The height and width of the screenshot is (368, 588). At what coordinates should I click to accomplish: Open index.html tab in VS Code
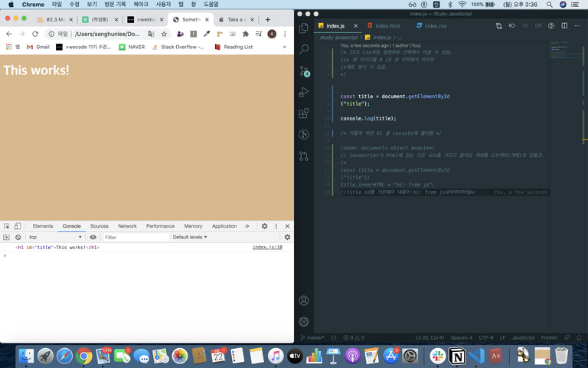click(384, 25)
